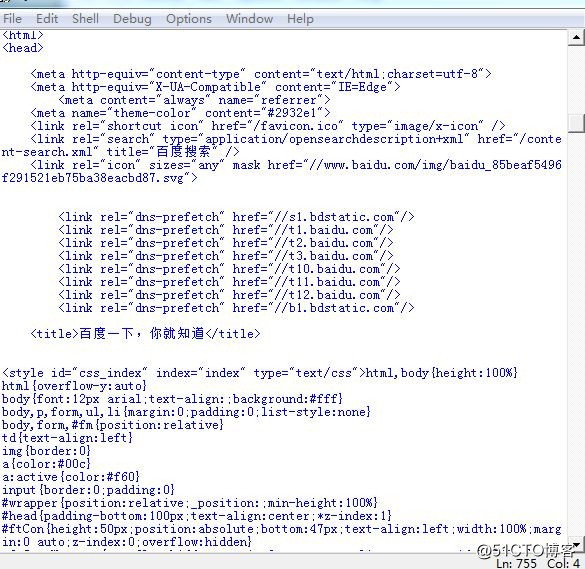
Task: Click the X-UA-Compatible meta line
Action: click(215, 87)
